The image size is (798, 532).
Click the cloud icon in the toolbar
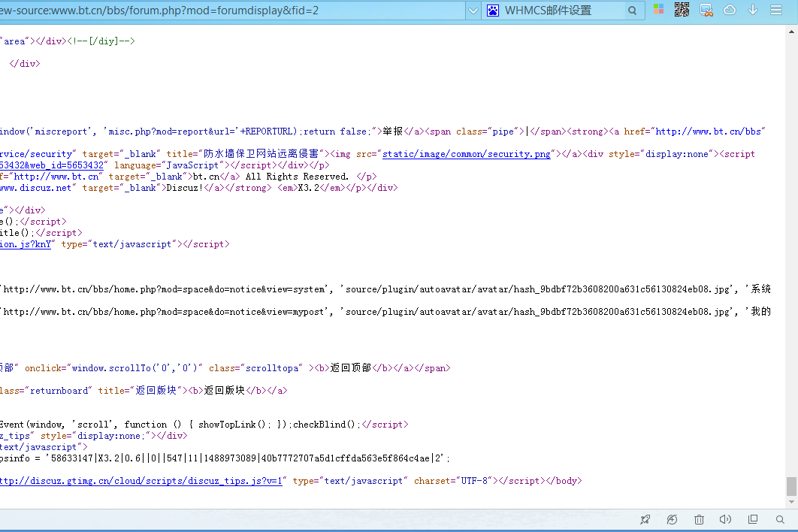(730, 10)
